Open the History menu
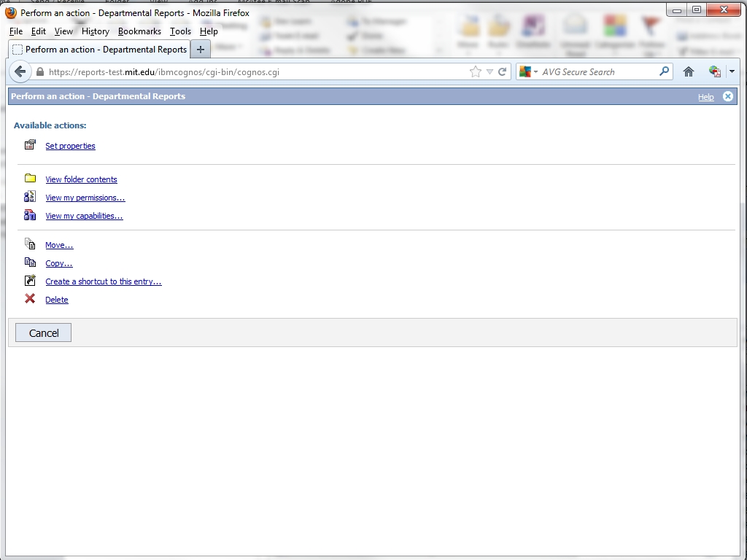The height and width of the screenshot is (560, 747). [95, 31]
